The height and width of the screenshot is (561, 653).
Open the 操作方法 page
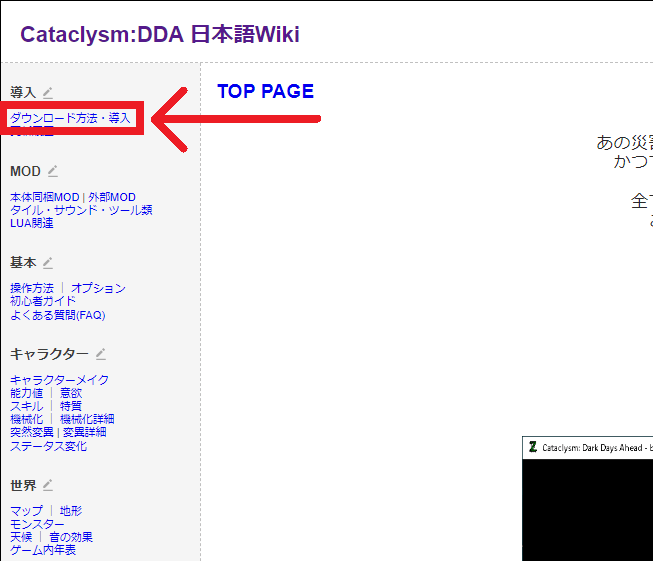(32, 288)
